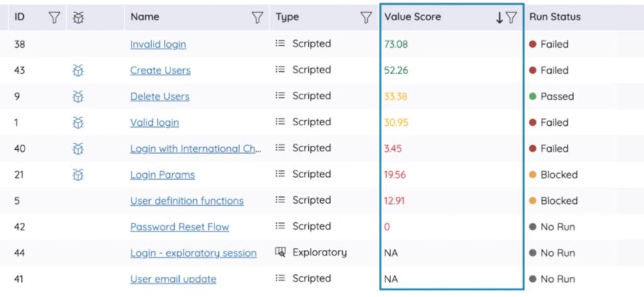Click the Scripted list icon for Invalid login
Image resolution: width=644 pixels, height=297 pixels.
(x=280, y=44)
